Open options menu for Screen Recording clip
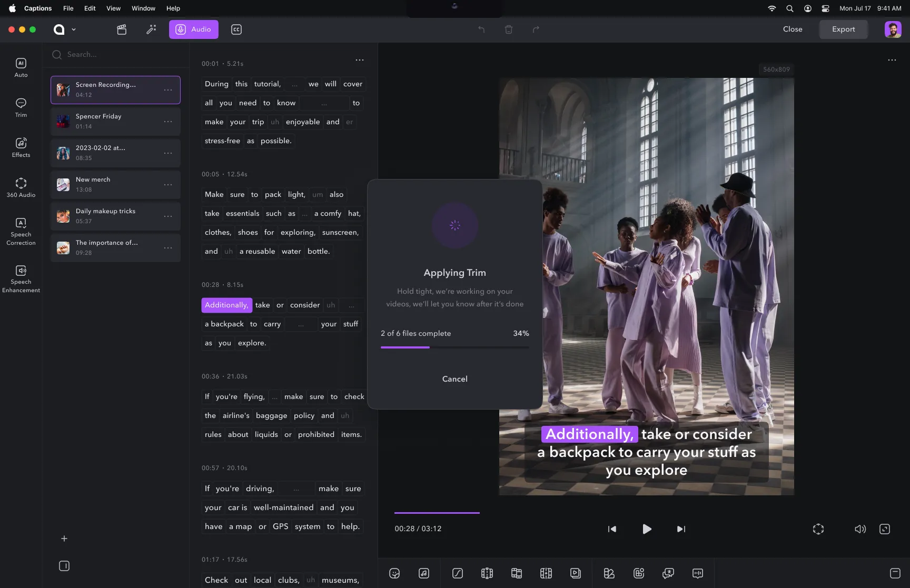The height and width of the screenshot is (588, 910). pos(168,90)
